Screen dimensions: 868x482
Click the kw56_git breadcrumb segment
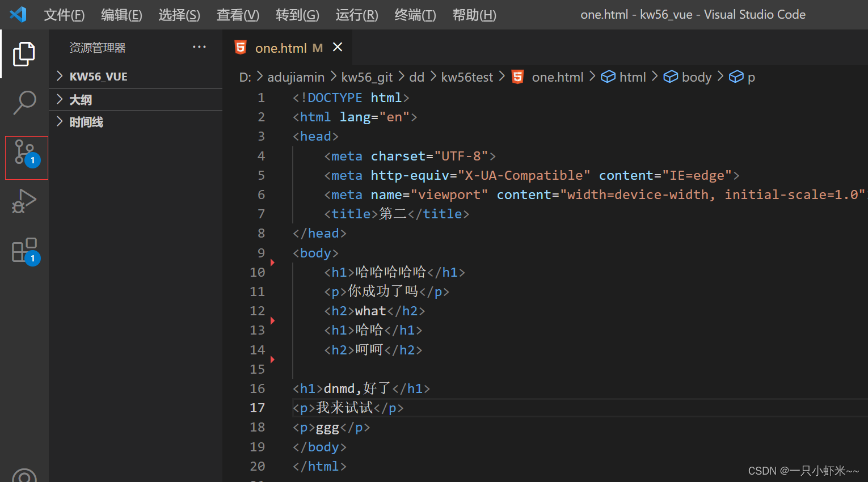(367, 77)
